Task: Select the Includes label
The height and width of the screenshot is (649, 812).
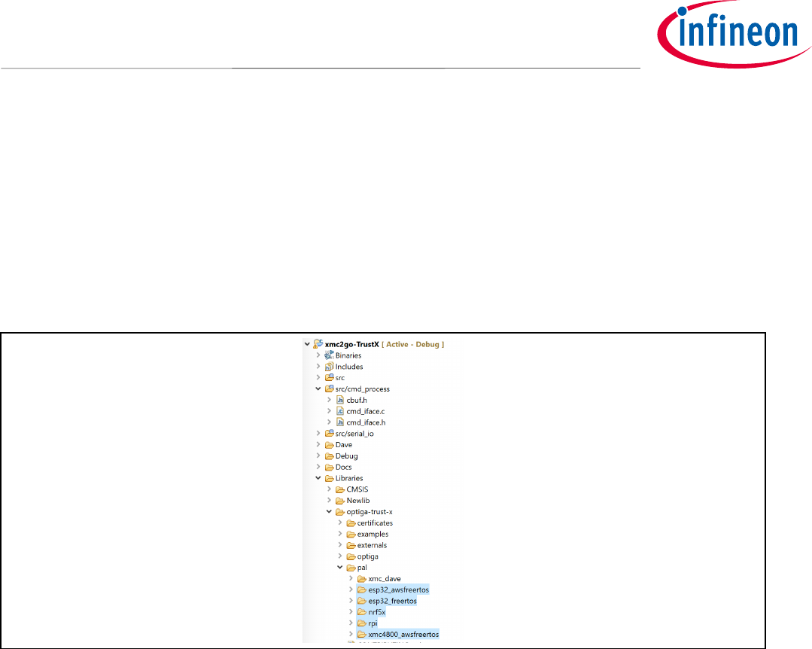Action: [349, 367]
